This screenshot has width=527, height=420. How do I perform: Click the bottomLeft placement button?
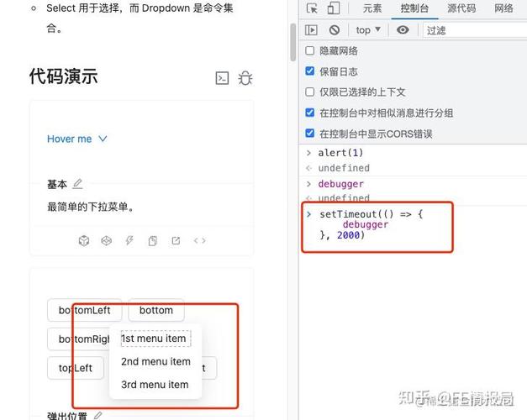click(84, 310)
